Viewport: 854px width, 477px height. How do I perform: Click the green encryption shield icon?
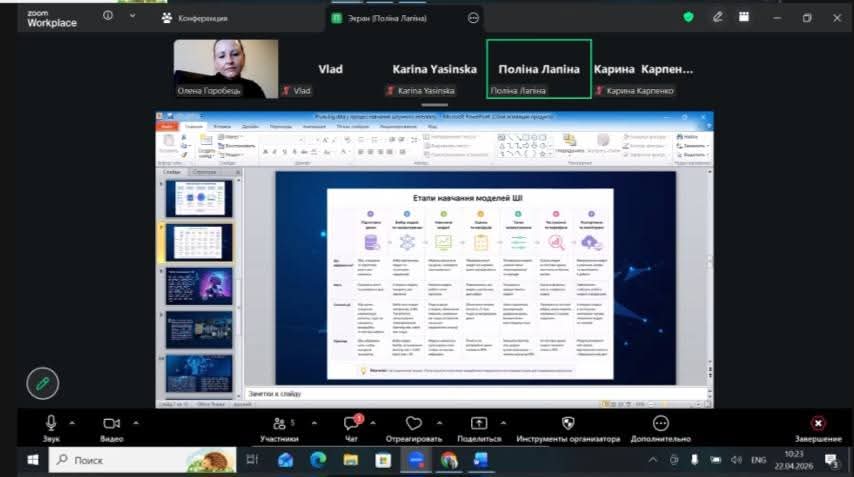688,18
